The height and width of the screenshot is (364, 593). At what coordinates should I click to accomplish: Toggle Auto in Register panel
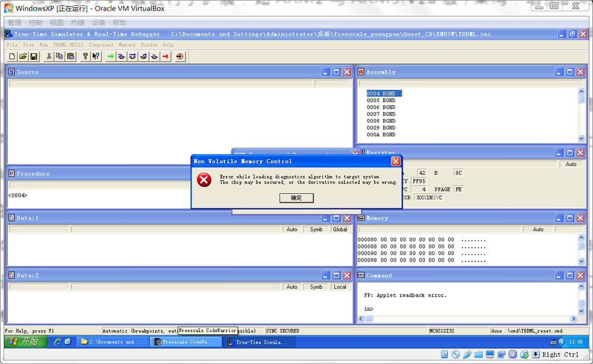click(x=571, y=164)
